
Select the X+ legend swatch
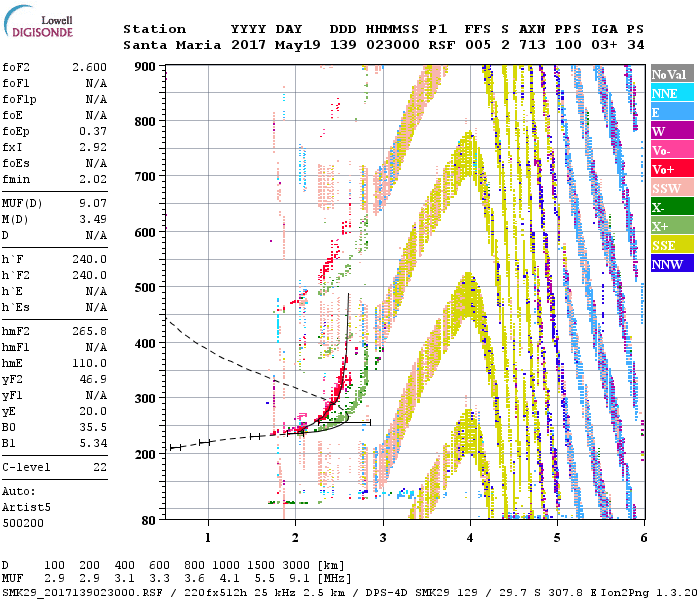coord(672,226)
